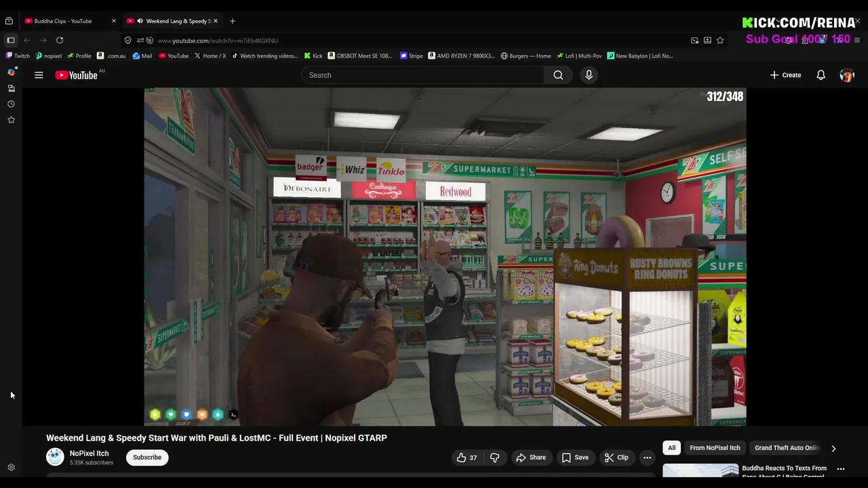
Task: Bookmark this page with the star
Action: pos(720,41)
